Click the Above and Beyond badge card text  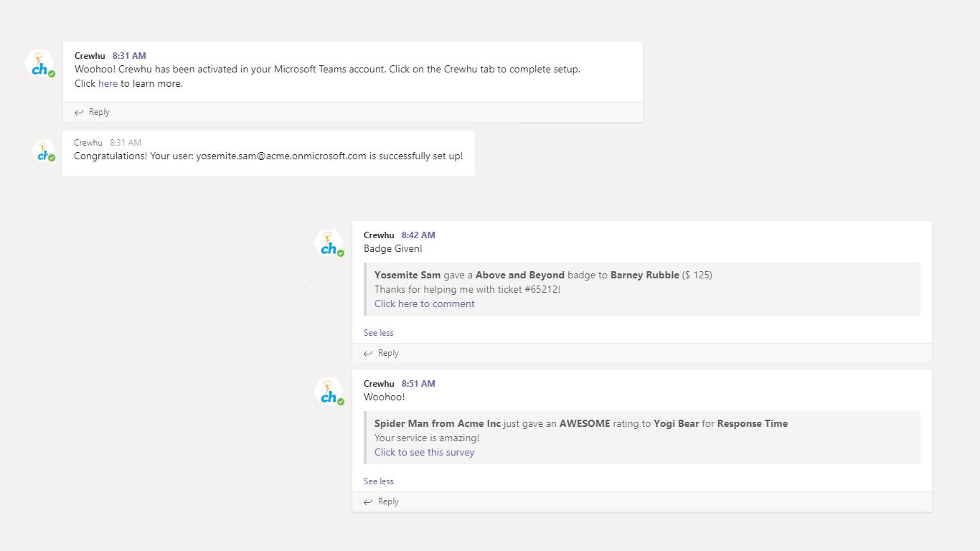click(x=520, y=275)
